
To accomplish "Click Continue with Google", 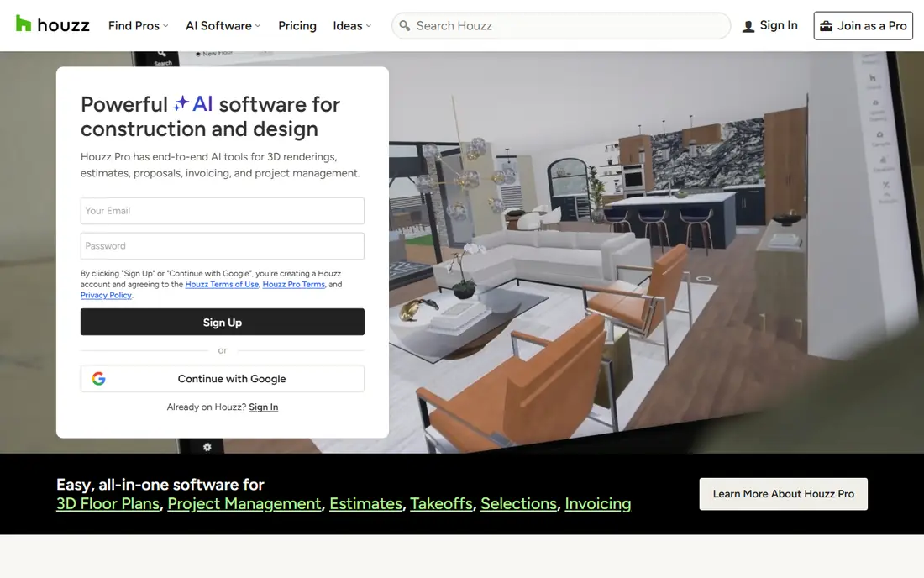I will [222, 379].
